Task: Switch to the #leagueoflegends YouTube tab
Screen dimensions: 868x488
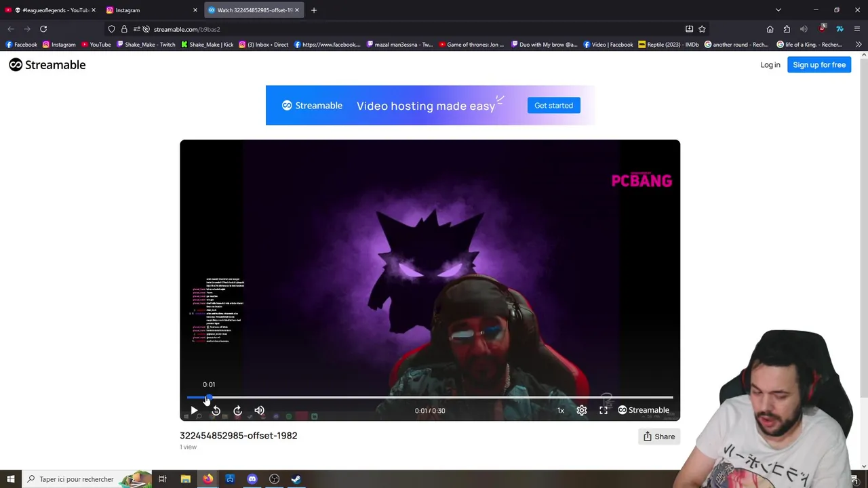Action: (50, 10)
